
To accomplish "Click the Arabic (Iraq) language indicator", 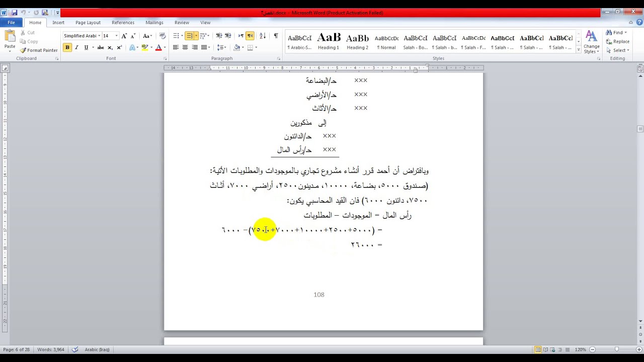I will [97, 349].
